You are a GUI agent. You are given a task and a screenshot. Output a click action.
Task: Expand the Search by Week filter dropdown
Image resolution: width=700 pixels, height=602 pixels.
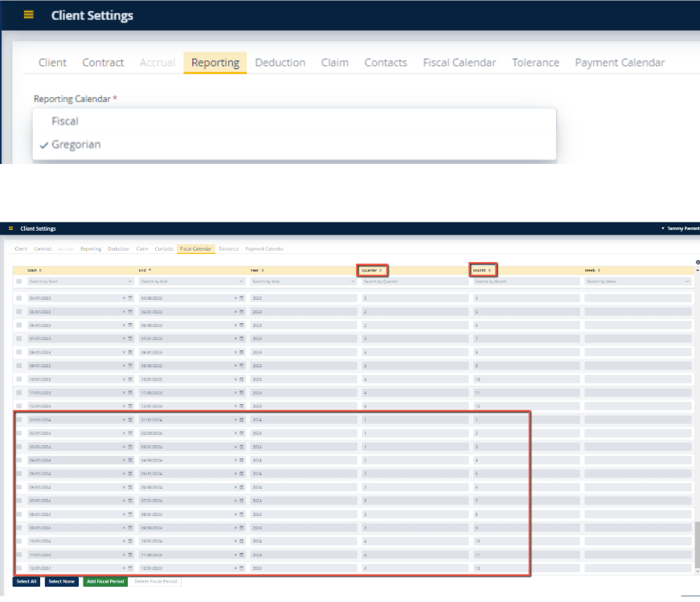(688, 282)
